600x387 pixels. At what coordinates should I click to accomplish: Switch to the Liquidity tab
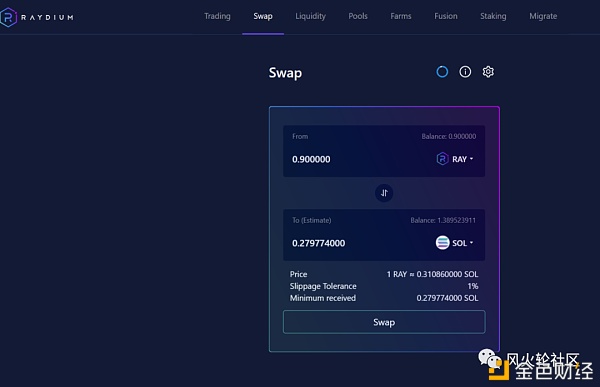point(310,16)
